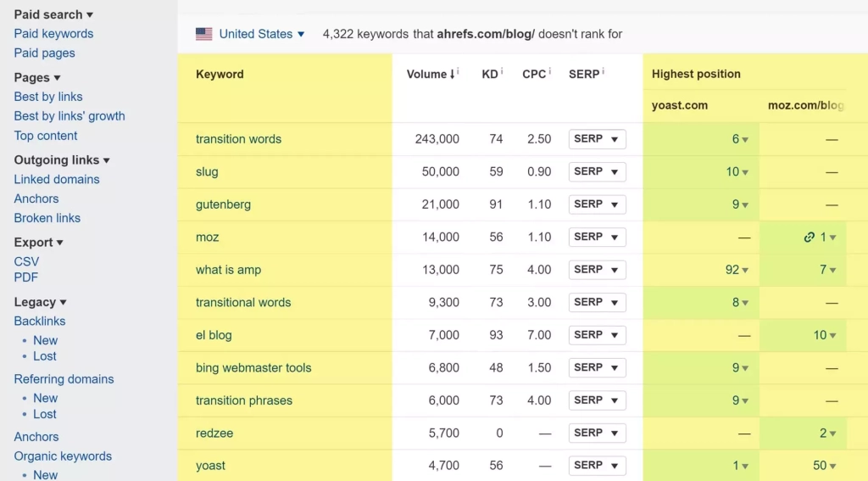The width and height of the screenshot is (868, 481).
Task: Click keyword 'redzee'
Action: [214, 433]
